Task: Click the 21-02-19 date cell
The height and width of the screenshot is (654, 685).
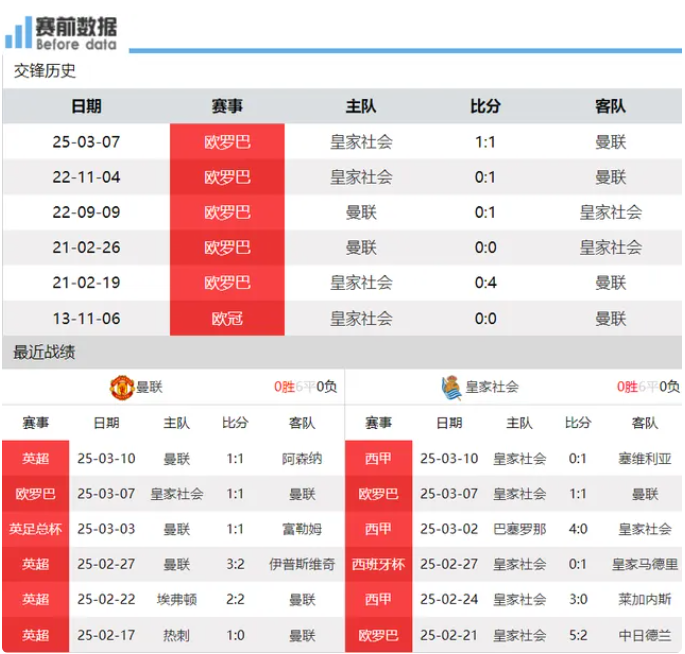Action: pos(86,283)
